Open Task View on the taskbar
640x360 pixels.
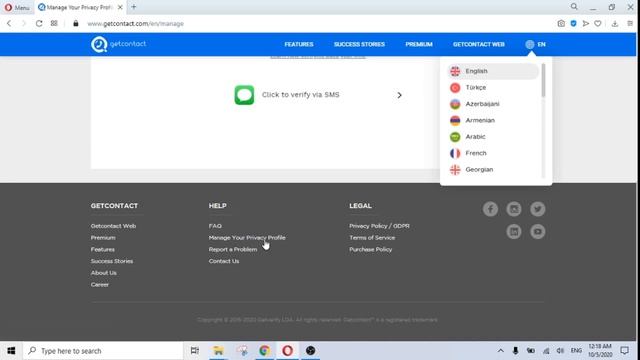pos(195,351)
